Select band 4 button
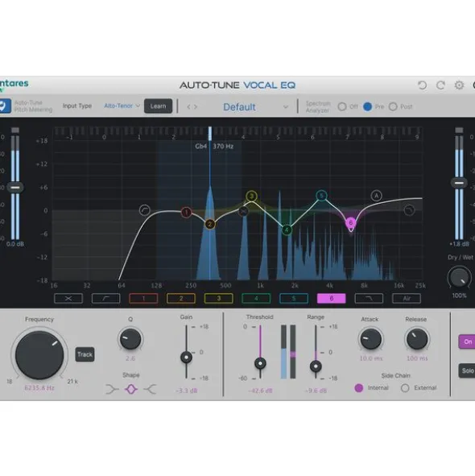475x476 pixels. point(256,299)
